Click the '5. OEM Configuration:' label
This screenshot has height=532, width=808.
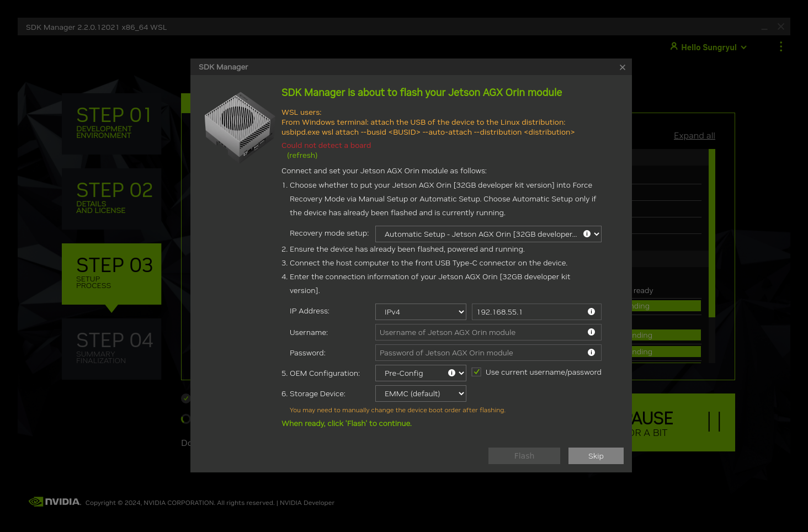tap(321, 374)
